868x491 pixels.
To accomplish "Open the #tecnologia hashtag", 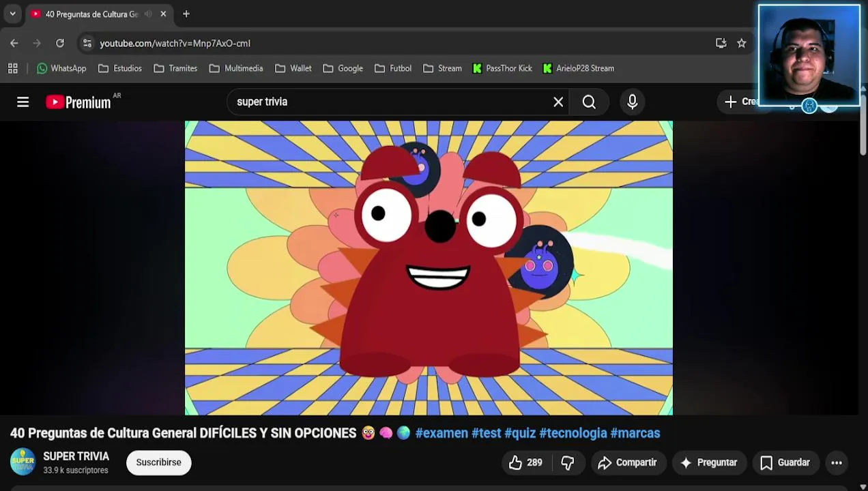I will (x=573, y=433).
